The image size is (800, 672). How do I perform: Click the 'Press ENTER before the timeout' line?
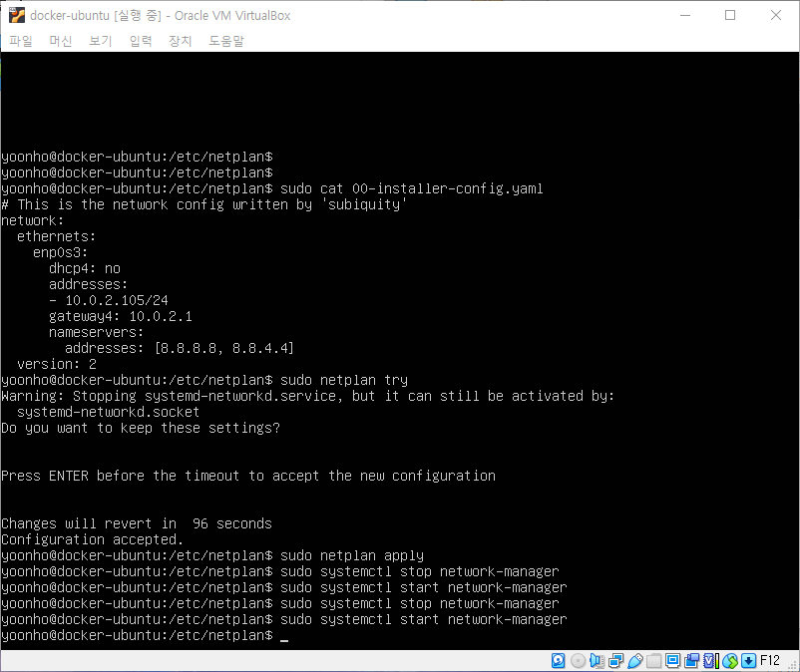point(248,476)
